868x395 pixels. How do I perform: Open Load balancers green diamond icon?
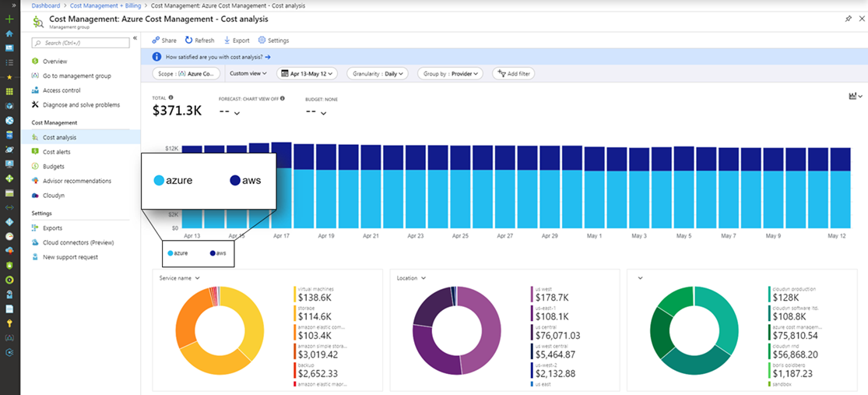pos(9,178)
